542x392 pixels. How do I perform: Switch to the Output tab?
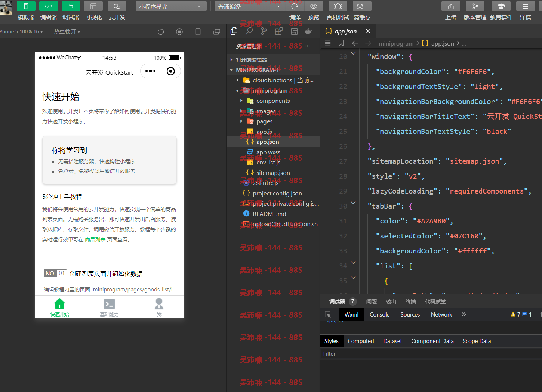coord(391,302)
